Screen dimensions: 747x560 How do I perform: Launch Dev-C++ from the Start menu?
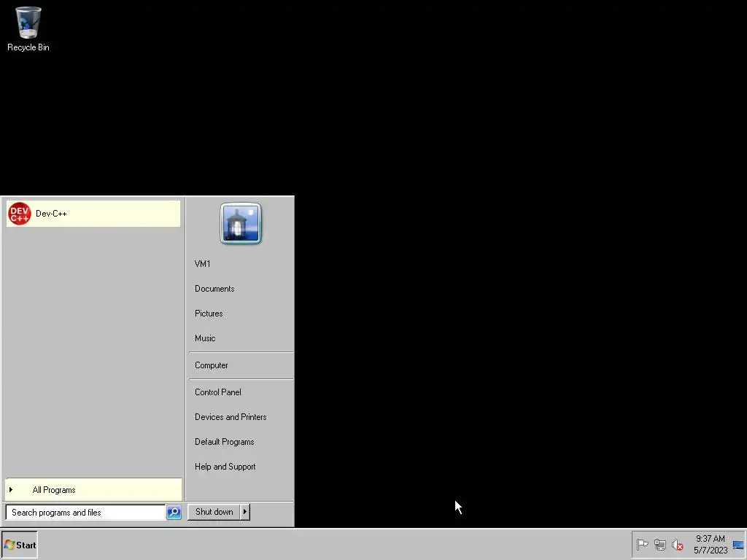[x=93, y=214]
